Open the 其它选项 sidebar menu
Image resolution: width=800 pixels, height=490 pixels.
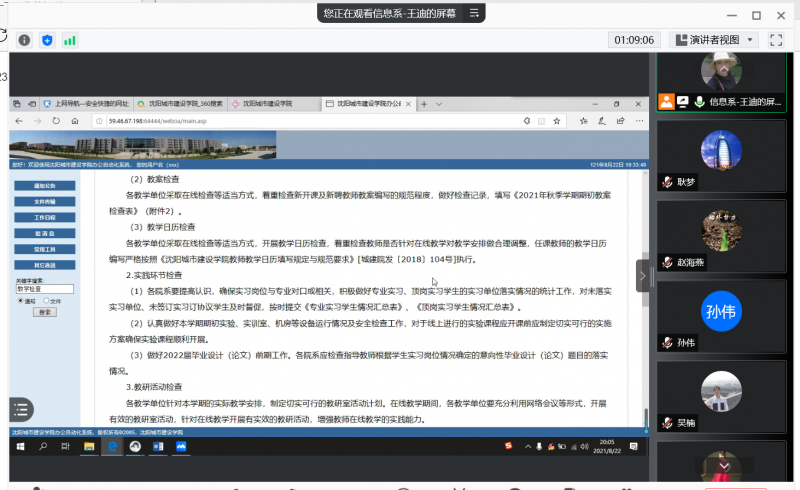tap(45, 265)
